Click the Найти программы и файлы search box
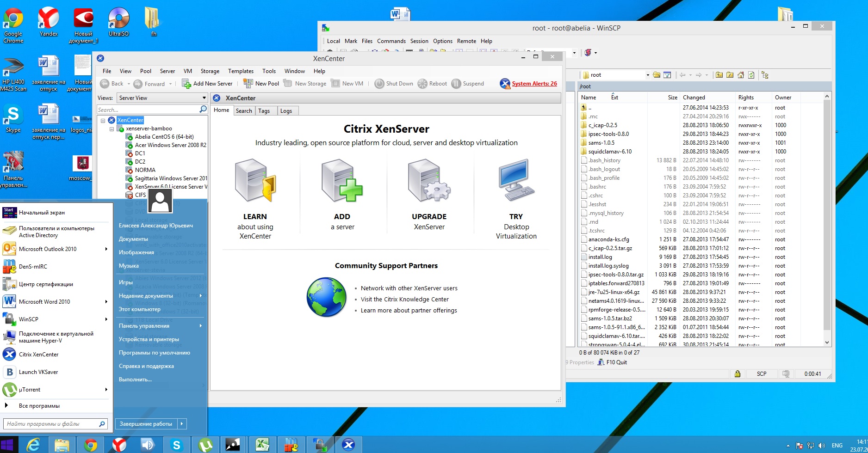Image resolution: width=868 pixels, height=453 pixels. [x=56, y=424]
